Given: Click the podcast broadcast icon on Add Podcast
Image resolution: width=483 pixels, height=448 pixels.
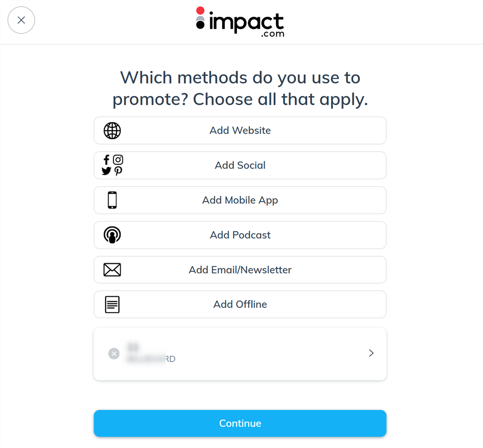Looking at the screenshot, I should (x=112, y=235).
